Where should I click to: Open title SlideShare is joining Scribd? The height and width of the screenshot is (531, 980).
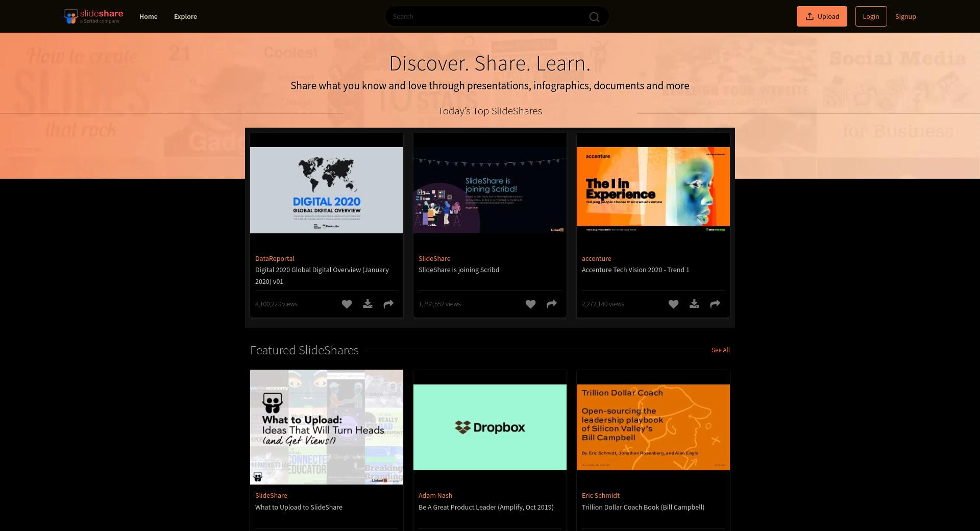pos(459,270)
